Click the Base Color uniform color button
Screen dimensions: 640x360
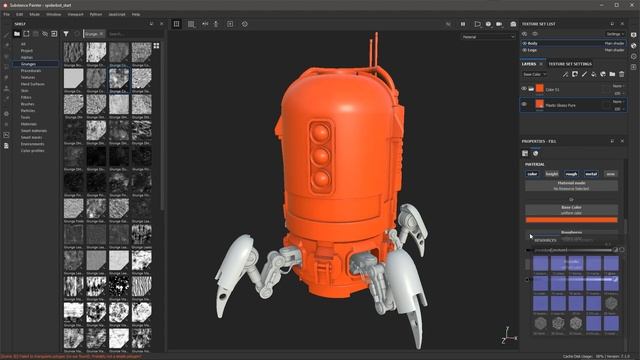coord(571,210)
